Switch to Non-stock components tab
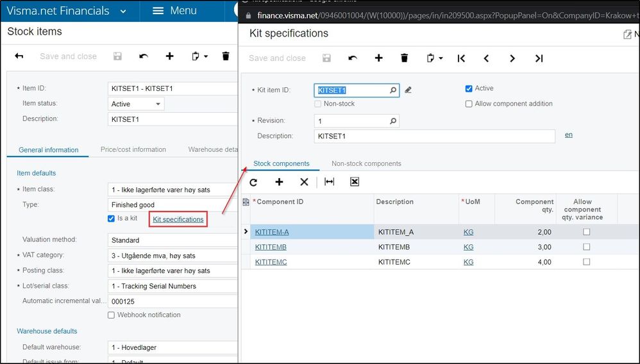This screenshot has width=640, height=364. pyautogui.click(x=366, y=163)
